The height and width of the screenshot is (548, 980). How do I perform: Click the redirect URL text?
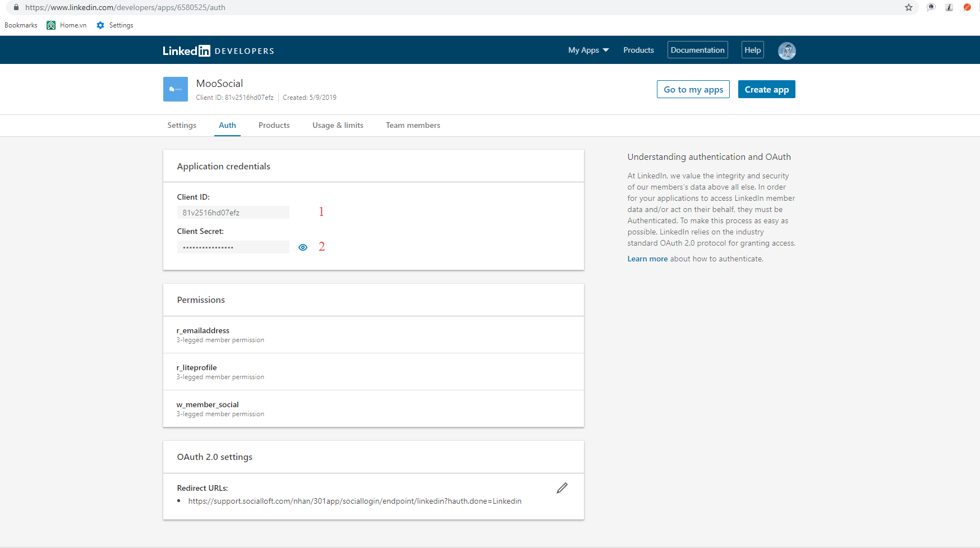[x=355, y=501]
